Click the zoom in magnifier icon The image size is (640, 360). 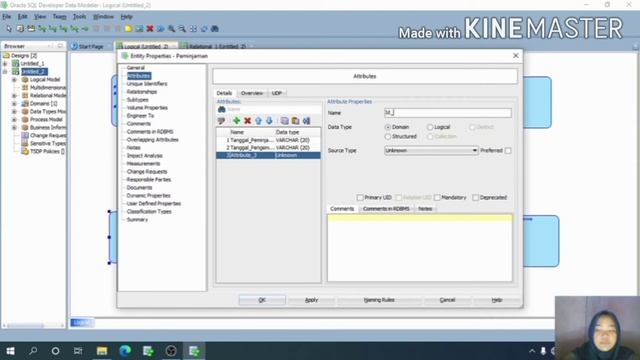[x=171, y=29]
